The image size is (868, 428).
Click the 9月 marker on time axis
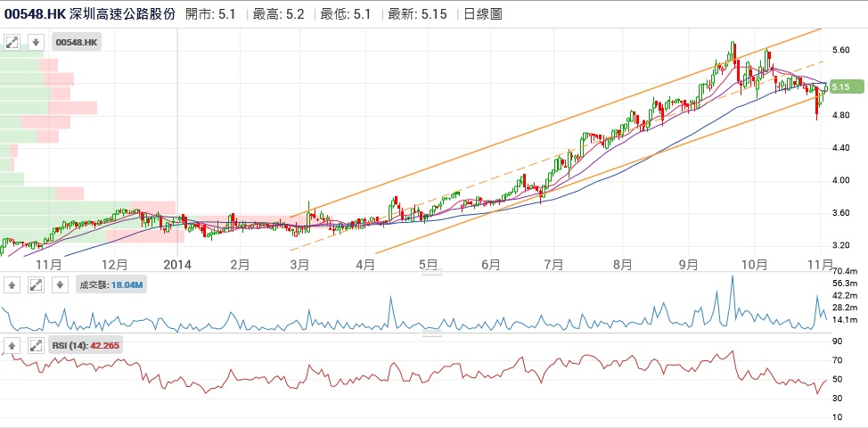coord(687,264)
